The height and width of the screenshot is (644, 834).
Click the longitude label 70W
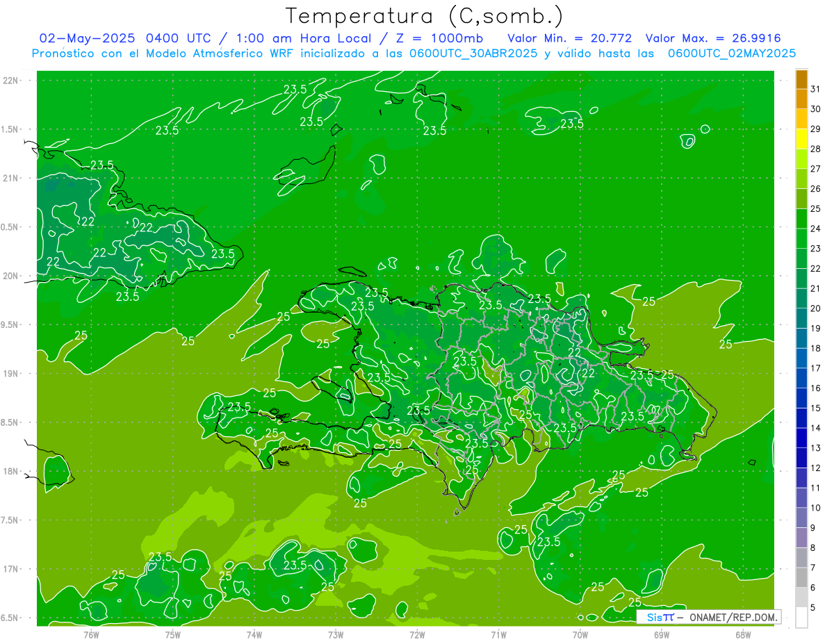[580, 634]
